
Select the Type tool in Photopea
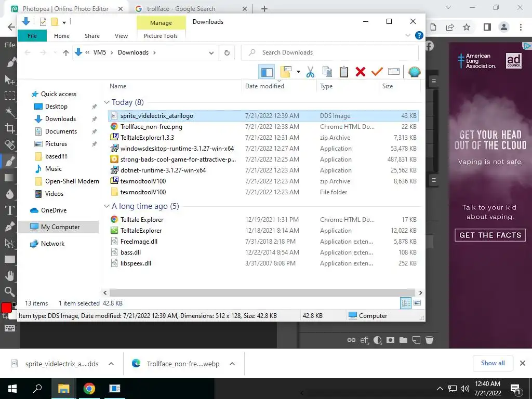click(10, 210)
